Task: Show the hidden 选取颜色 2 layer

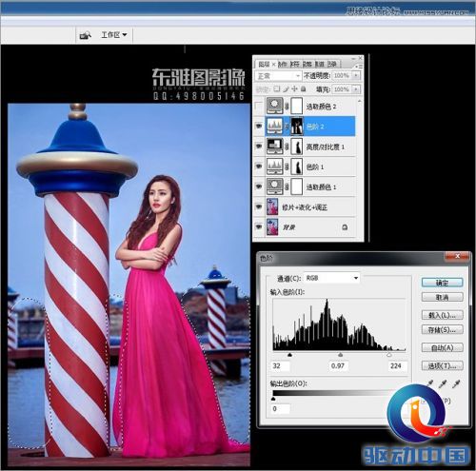Action: tap(259, 107)
